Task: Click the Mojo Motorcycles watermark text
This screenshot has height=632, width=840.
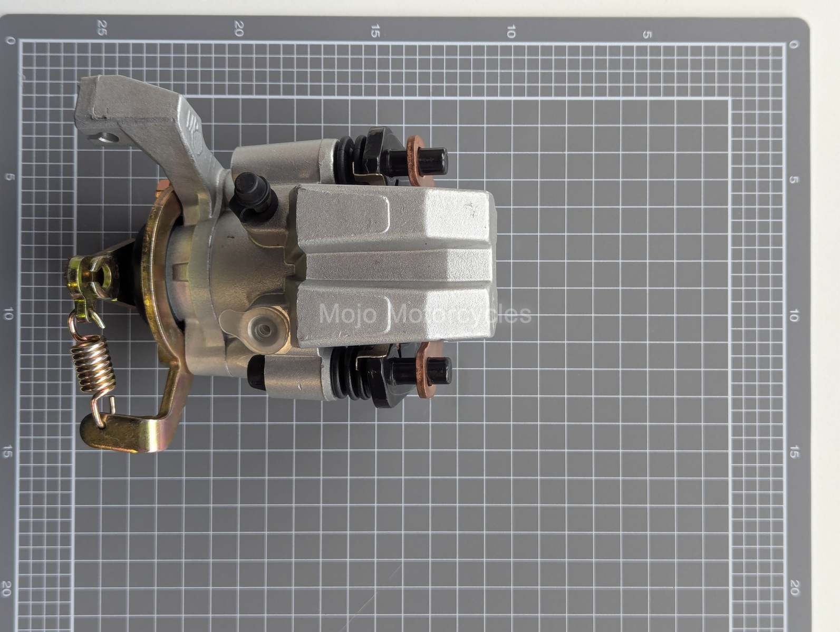Action: (x=425, y=314)
